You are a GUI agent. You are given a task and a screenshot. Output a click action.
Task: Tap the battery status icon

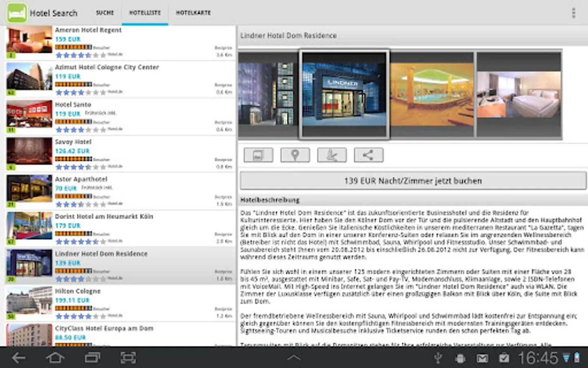click(x=577, y=358)
